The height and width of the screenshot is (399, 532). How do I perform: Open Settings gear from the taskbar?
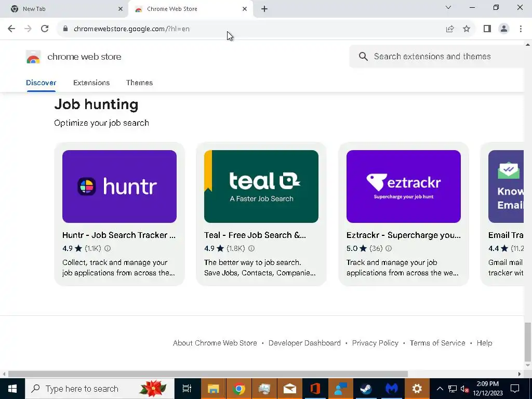coord(417,389)
